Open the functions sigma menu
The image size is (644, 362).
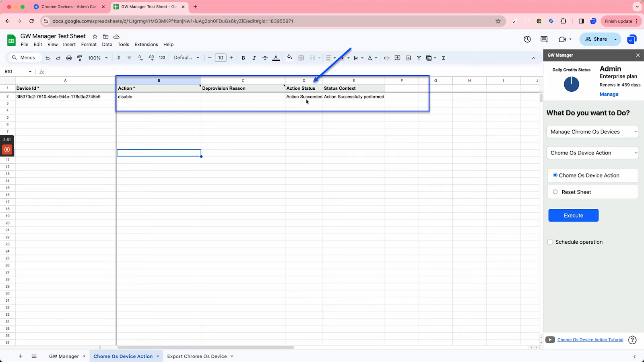(x=444, y=58)
